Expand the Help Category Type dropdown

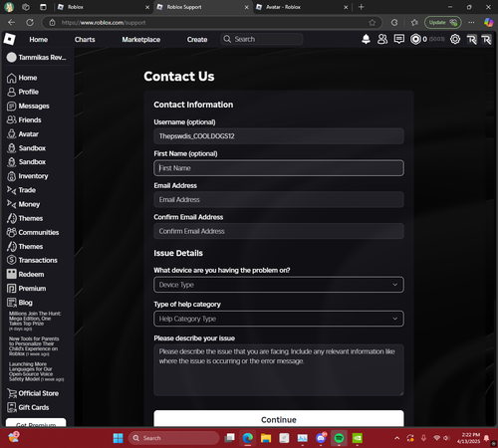tap(279, 319)
